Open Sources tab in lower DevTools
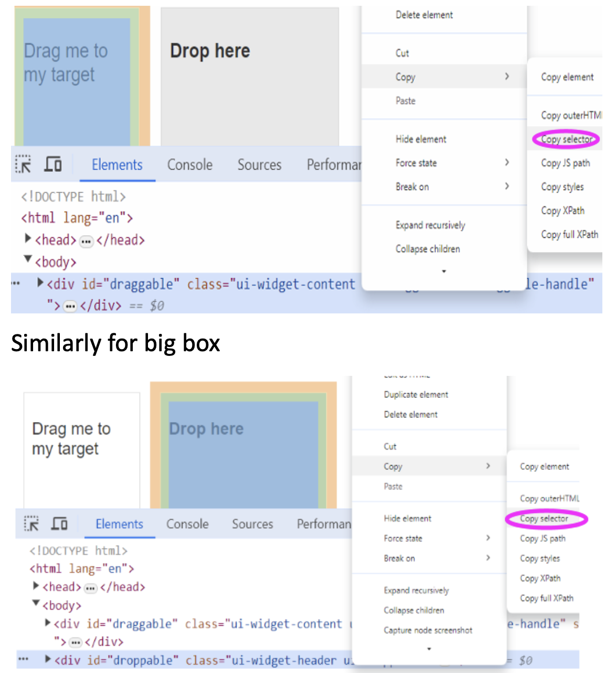The height and width of the screenshot is (673, 616). pos(252,524)
